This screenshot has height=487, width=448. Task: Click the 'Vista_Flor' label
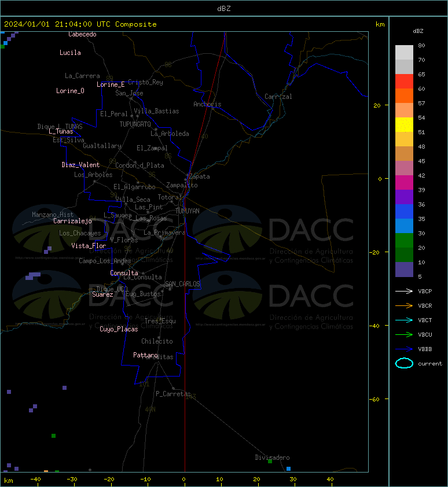[x=89, y=246]
